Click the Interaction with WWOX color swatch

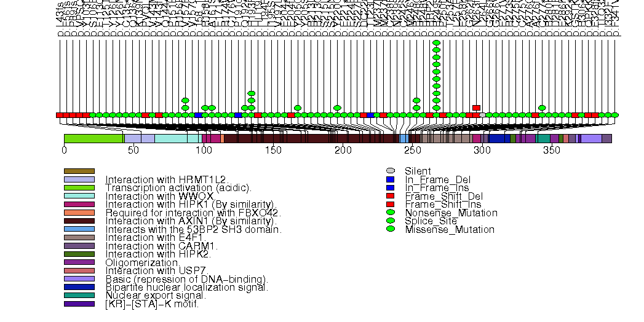tap(79, 195)
